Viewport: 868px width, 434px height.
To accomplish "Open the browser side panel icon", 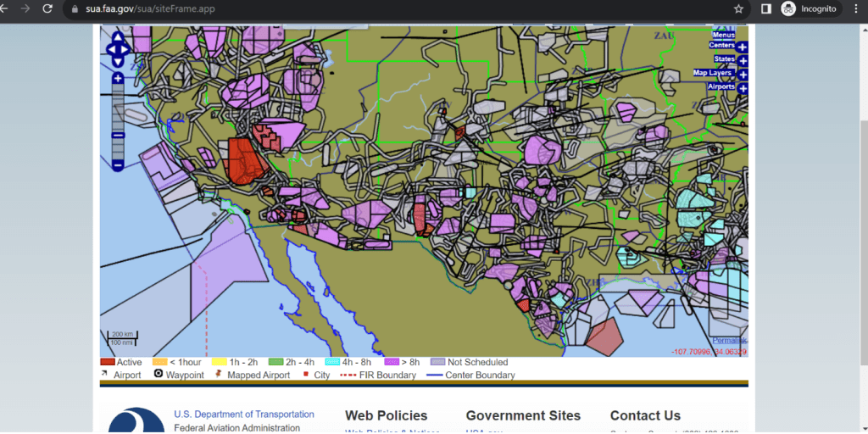I will tap(765, 8).
